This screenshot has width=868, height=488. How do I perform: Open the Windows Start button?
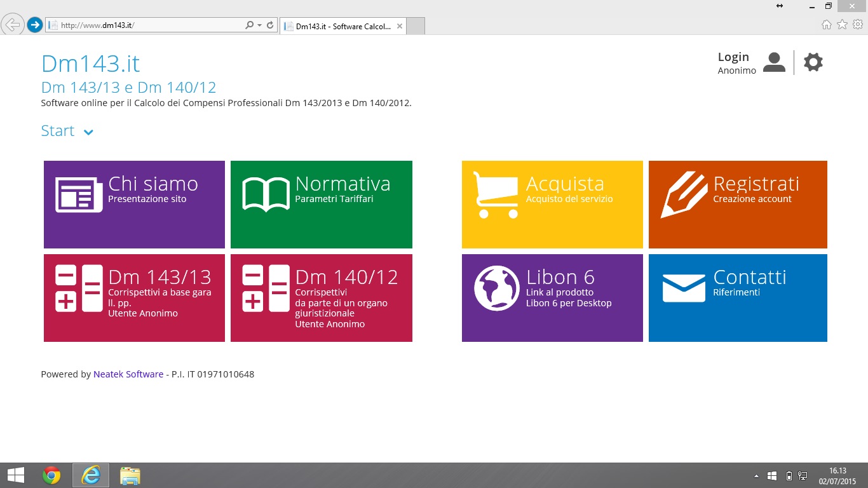point(15,475)
